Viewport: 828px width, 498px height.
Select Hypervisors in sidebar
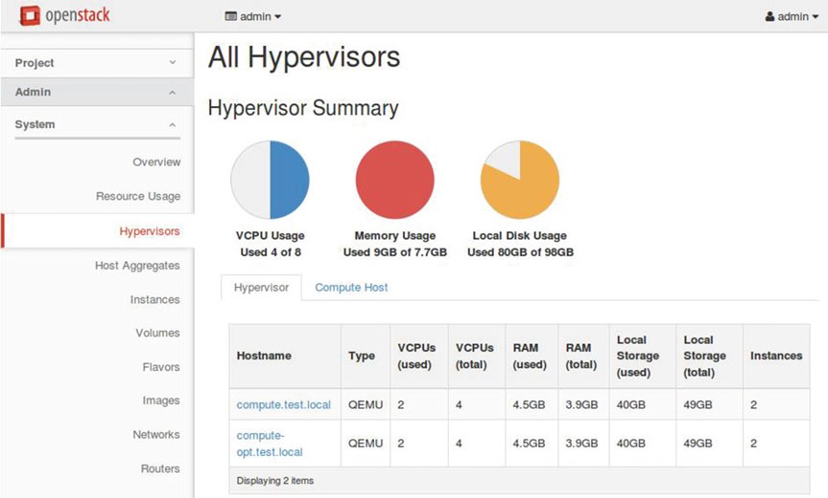[x=149, y=231]
